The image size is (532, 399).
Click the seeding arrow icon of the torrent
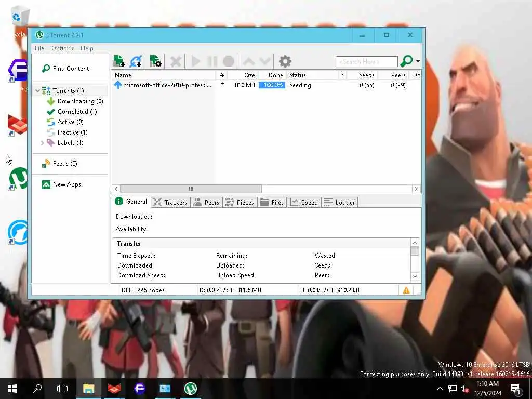[x=118, y=85]
